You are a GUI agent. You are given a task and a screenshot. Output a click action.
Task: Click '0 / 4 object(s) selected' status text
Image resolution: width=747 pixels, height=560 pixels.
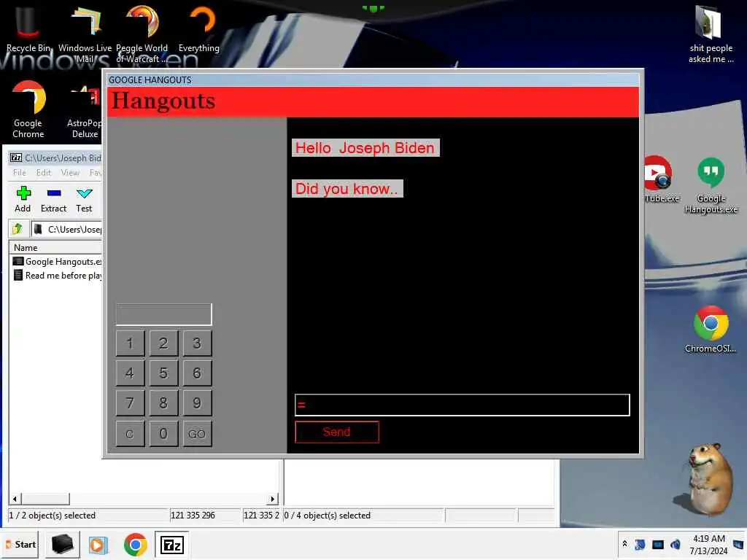pos(328,516)
